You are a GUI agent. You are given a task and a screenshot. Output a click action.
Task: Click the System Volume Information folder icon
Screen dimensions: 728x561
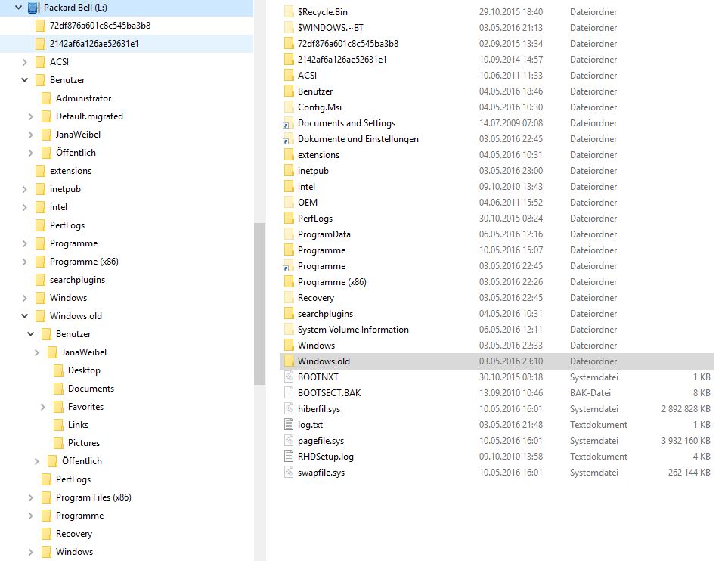tap(288, 329)
